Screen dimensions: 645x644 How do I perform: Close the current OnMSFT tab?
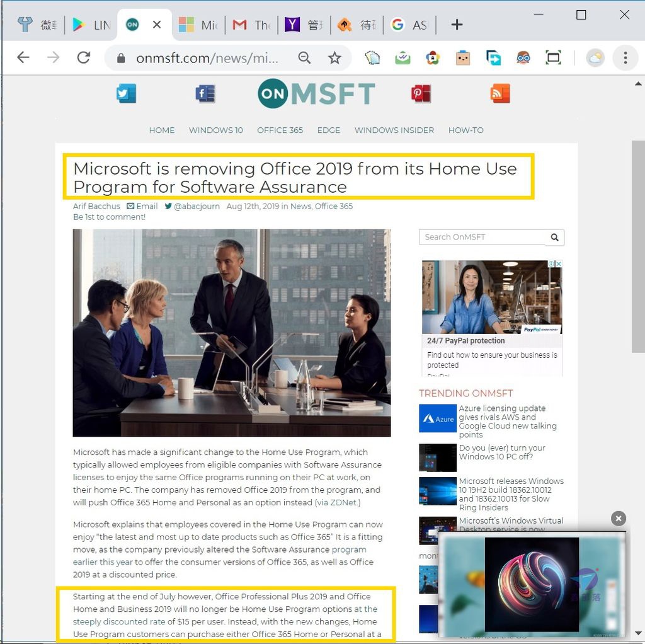click(x=157, y=25)
